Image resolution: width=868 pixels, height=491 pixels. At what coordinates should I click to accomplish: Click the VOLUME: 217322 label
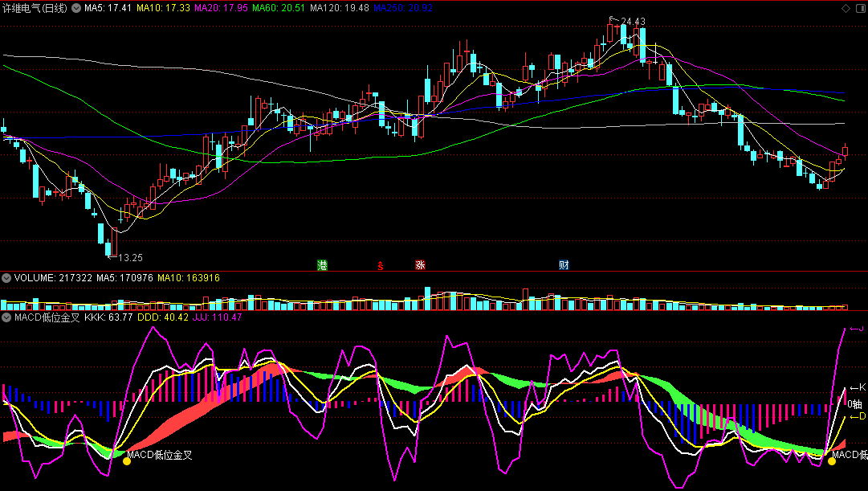tap(53, 277)
